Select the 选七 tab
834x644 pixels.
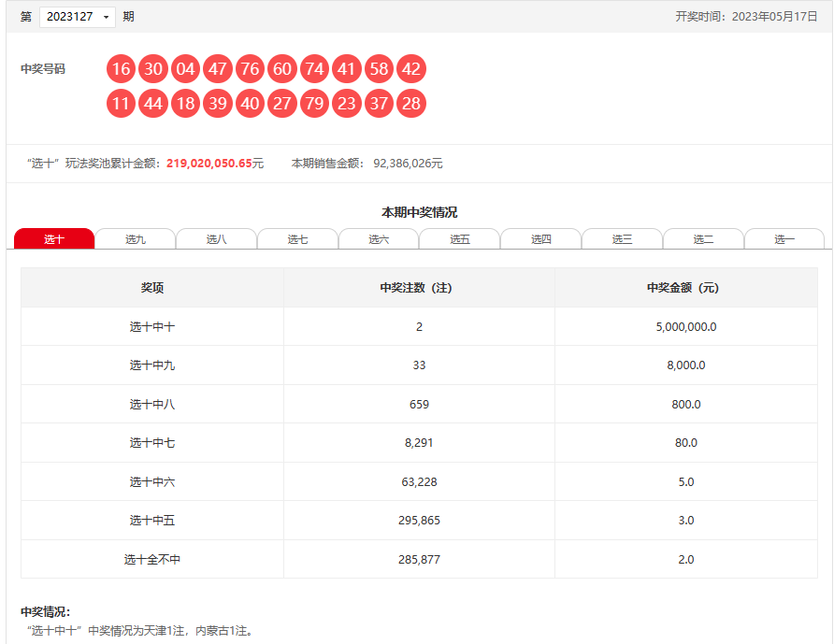(297, 239)
